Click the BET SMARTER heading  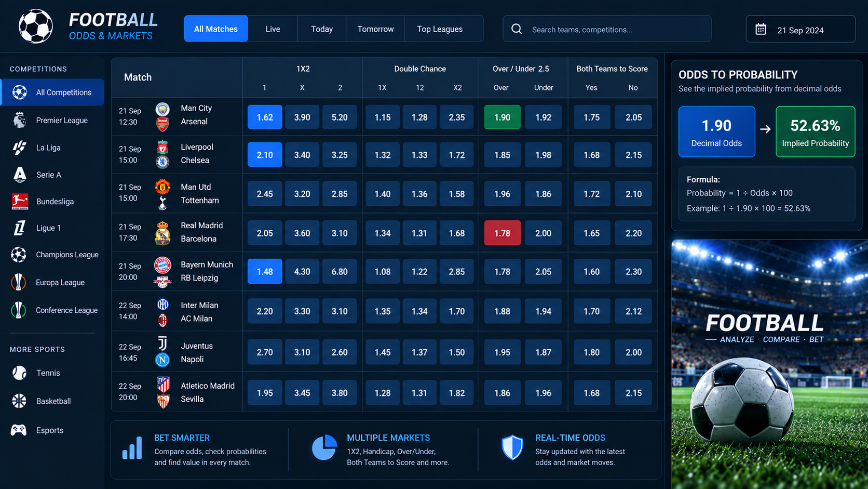point(182,438)
